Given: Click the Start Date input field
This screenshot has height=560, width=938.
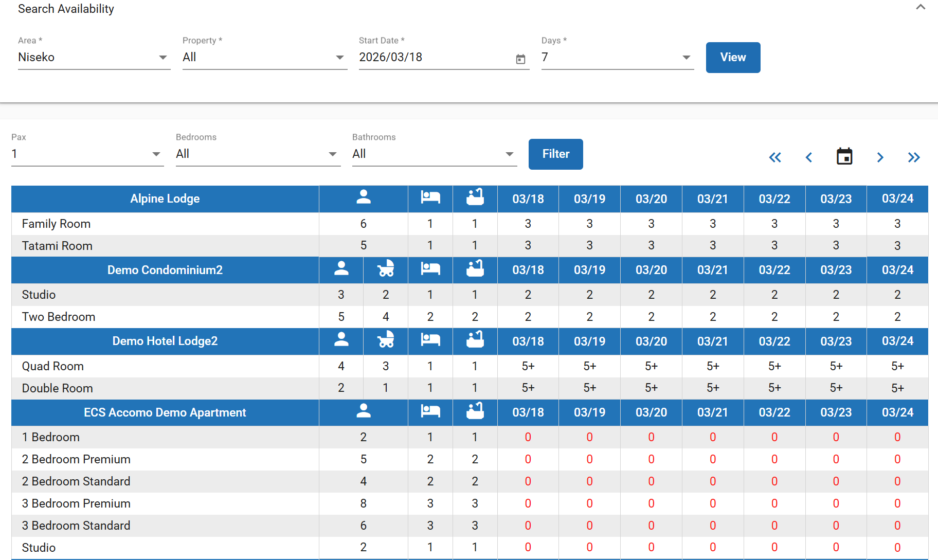Looking at the screenshot, I should 435,57.
